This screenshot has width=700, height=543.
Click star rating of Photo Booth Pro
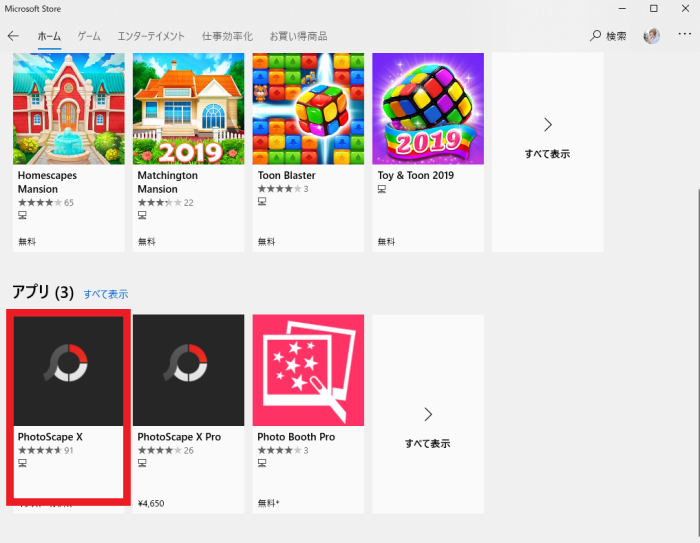tap(279, 451)
